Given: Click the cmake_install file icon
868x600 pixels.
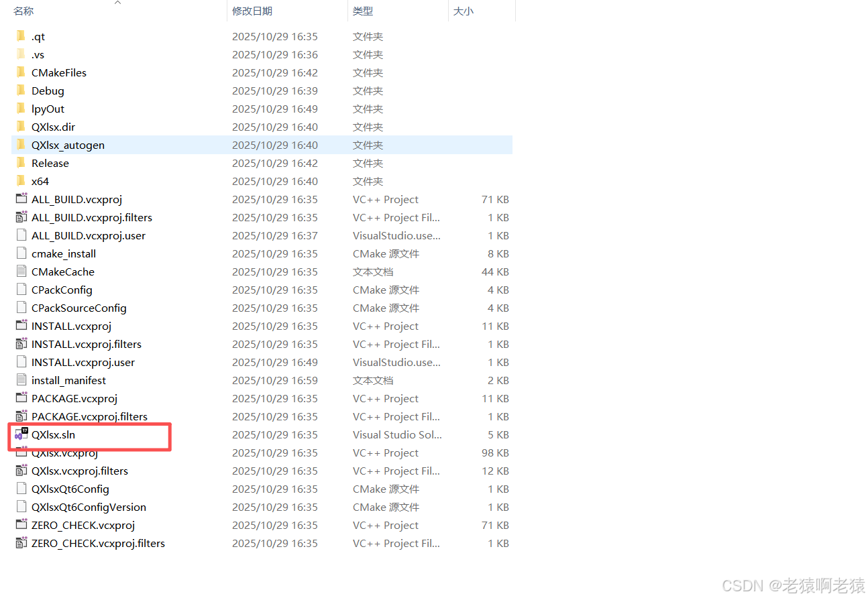Looking at the screenshot, I should click(x=21, y=253).
